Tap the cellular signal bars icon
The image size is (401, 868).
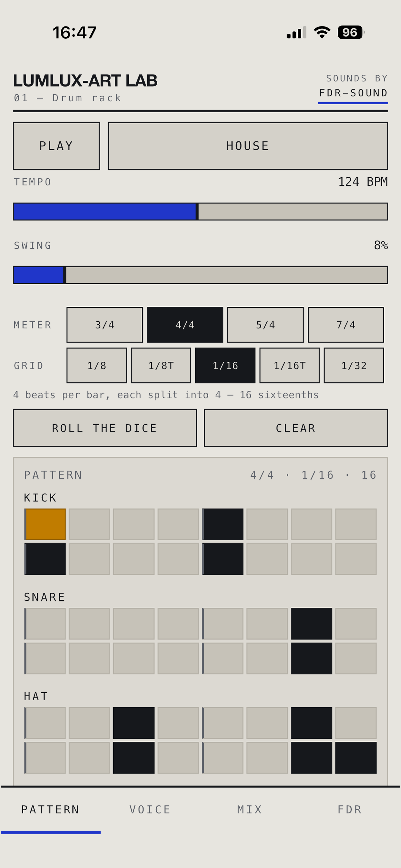coord(296,32)
